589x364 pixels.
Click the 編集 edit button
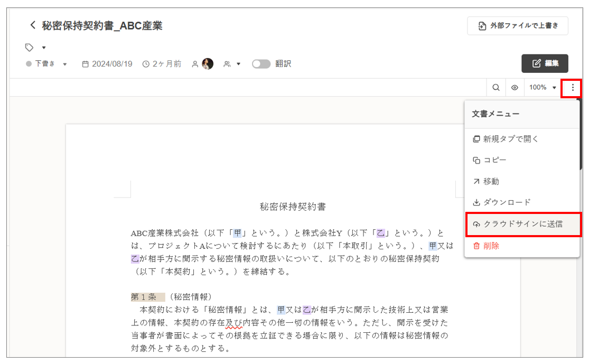pos(545,63)
